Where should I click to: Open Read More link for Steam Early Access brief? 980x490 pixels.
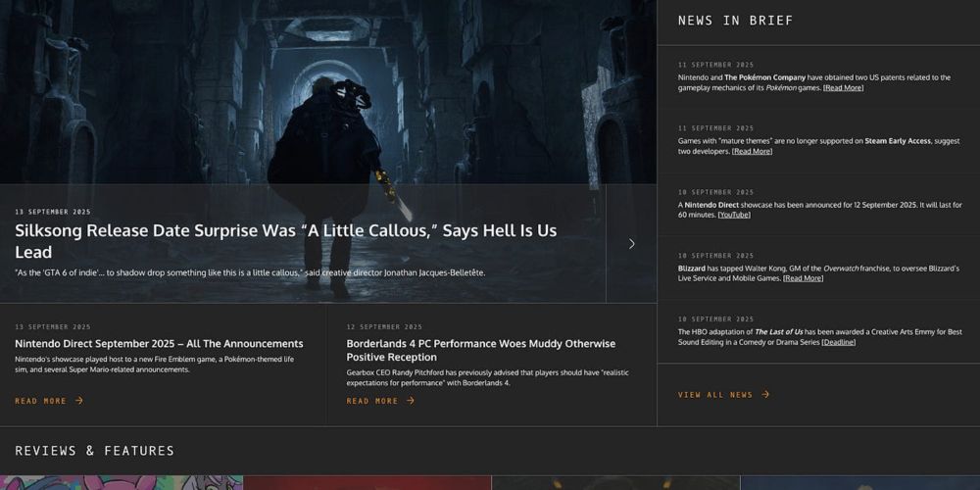752,151
